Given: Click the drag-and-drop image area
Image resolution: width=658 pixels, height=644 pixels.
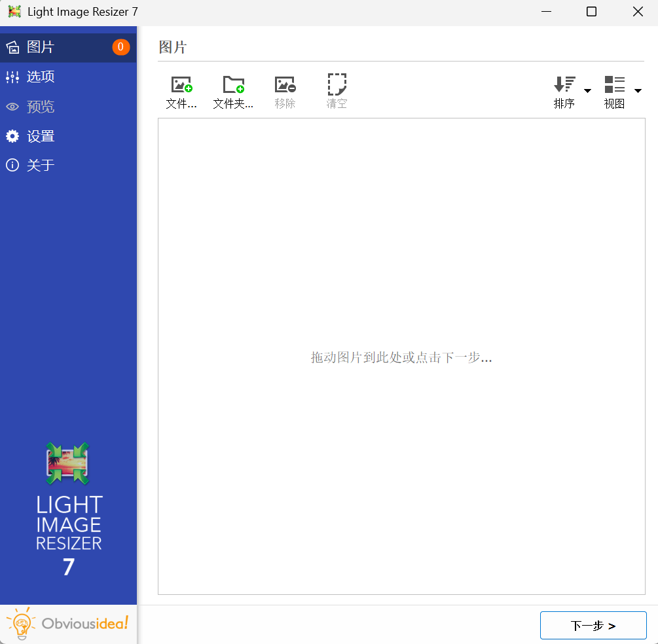Looking at the screenshot, I should (x=401, y=357).
